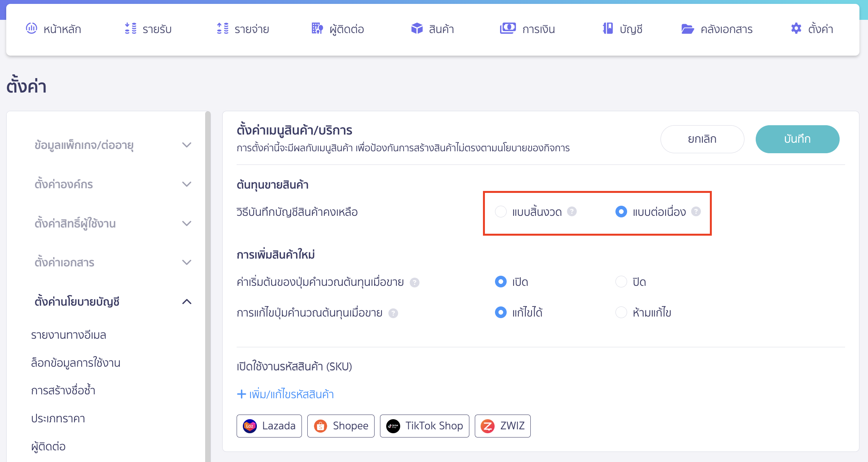Select the คลังเอกสาร document folder icon

(688, 28)
